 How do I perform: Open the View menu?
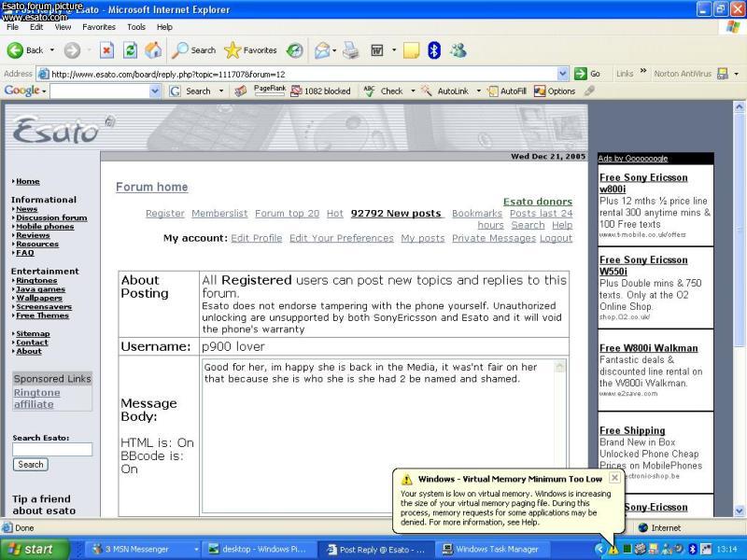pyautogui.click(x=63, y=27)
